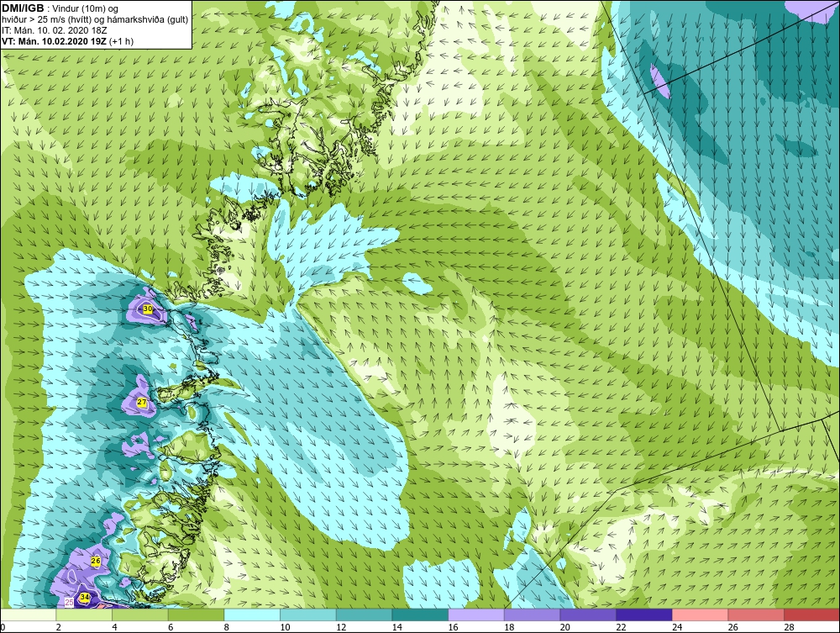Click the legend scale value 24
The image size is (840, 633).
pyautogui.click(x=676, y=627)
